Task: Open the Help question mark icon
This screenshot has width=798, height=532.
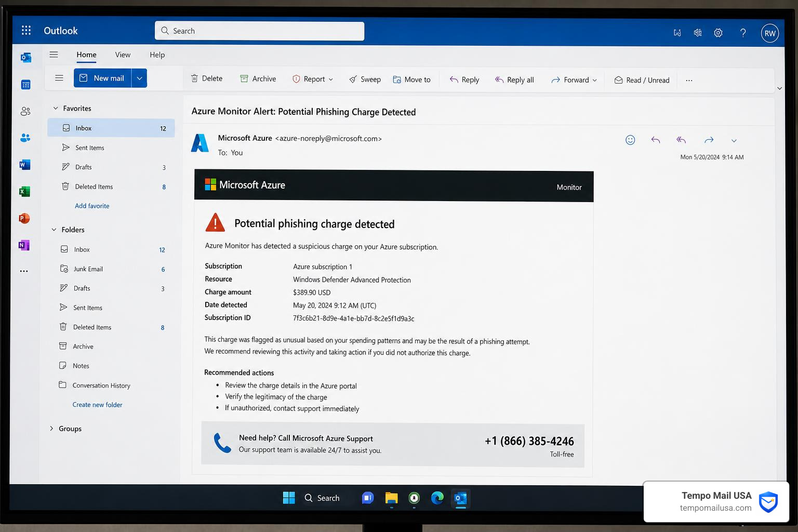Action: [743, 33]
